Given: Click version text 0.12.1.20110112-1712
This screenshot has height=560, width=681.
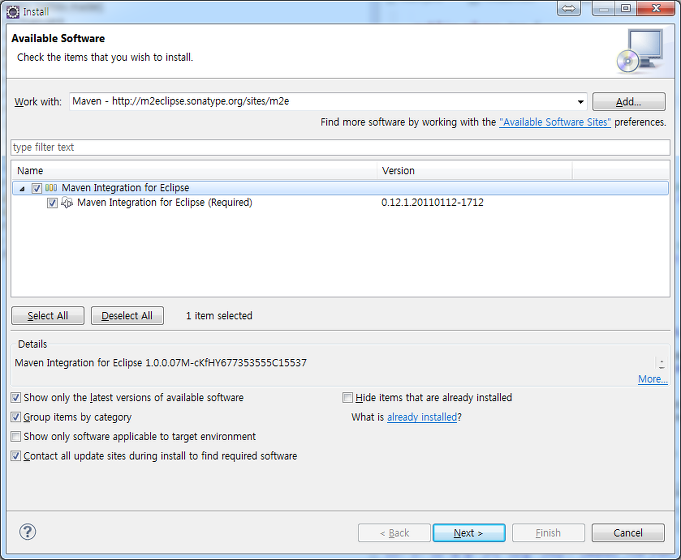Looking at the screenshot, I should pos(432,202).
